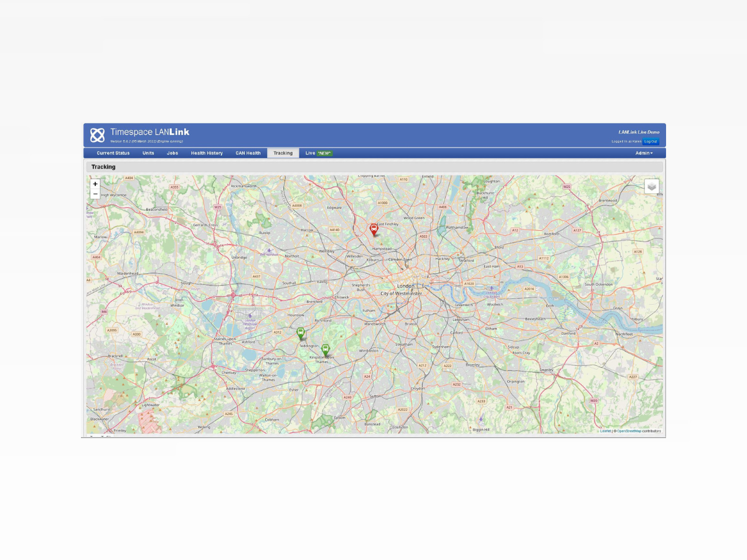
Task: Switch to Health History tab
Action: tap(207, 153)
